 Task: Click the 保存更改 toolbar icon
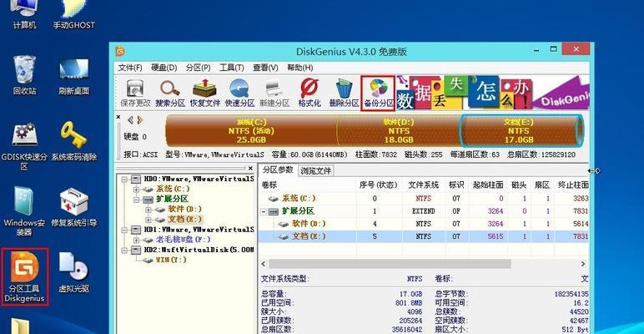click(135, 94)
